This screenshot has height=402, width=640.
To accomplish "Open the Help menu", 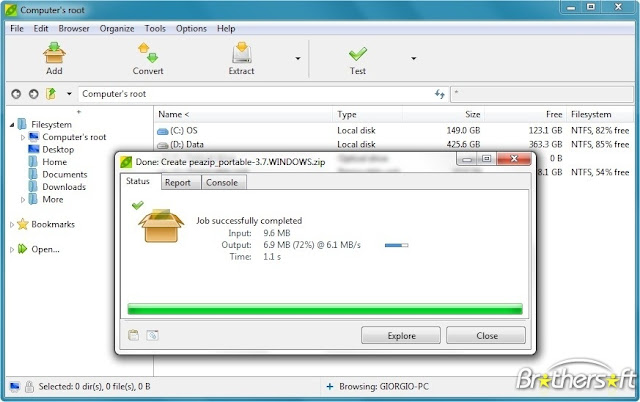I will coord(226,29).
